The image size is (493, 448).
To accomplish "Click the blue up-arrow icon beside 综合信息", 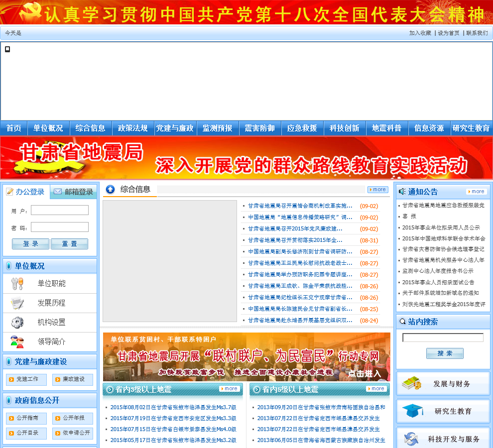I will 110,189.
